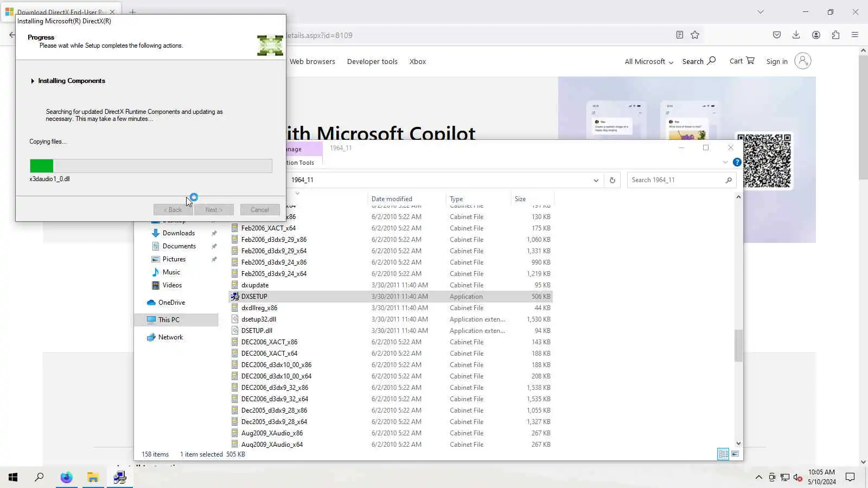Select Dec2005_d3dx9_28_x86 file
868x488 pixels.
coord(274,410)
